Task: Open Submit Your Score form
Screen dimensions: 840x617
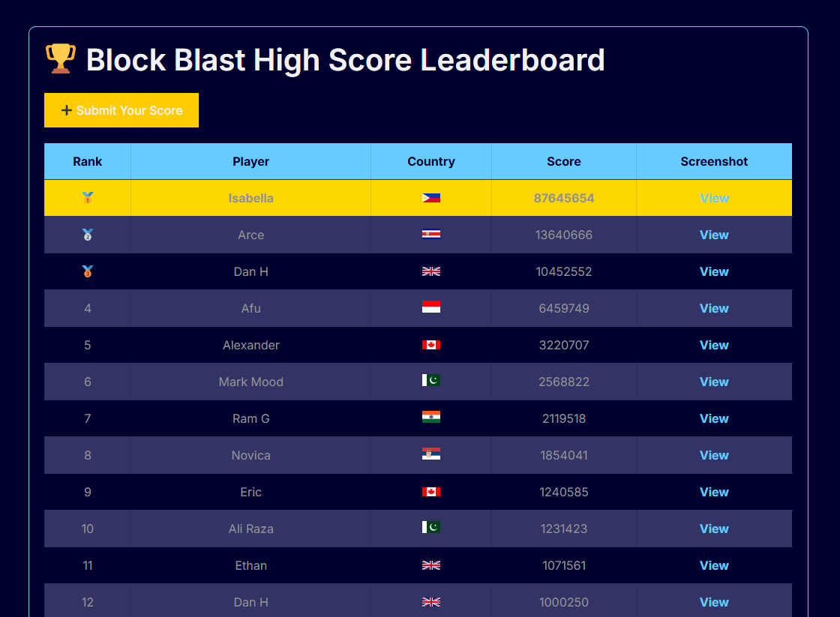Action: click(121, 109)
